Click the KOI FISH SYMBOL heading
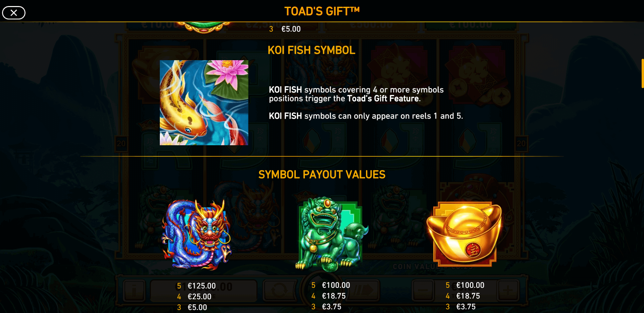The height and width of the screenshot is (313, 644). (312, 50)
